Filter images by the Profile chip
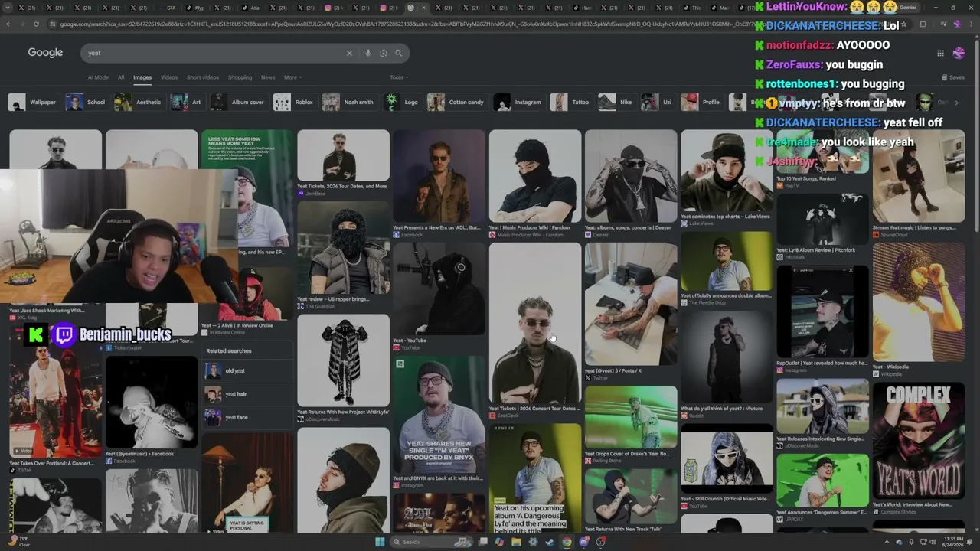This screenshot has height=551, width=980. 702,102
